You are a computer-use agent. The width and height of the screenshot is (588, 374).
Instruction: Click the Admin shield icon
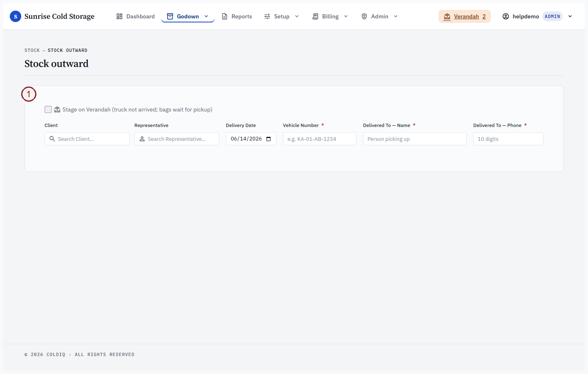pyautogui.click(x=364, y=16)
